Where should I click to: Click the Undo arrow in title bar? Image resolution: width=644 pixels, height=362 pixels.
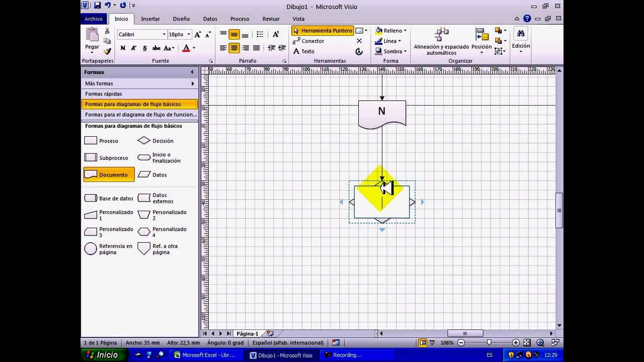[x=108, y=6]
